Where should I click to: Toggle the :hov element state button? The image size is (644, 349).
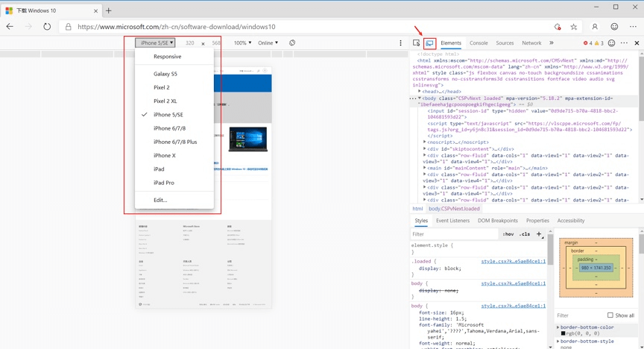coord(508,234)
